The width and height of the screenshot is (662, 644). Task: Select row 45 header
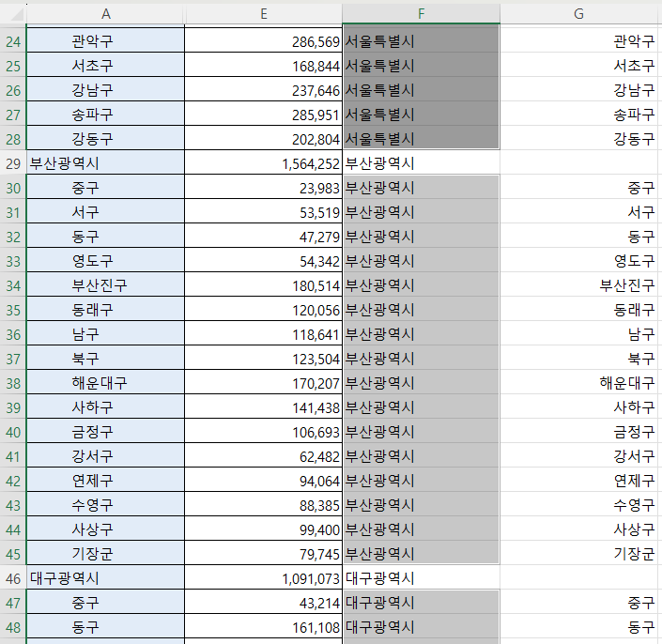click(x=13, y=554)
